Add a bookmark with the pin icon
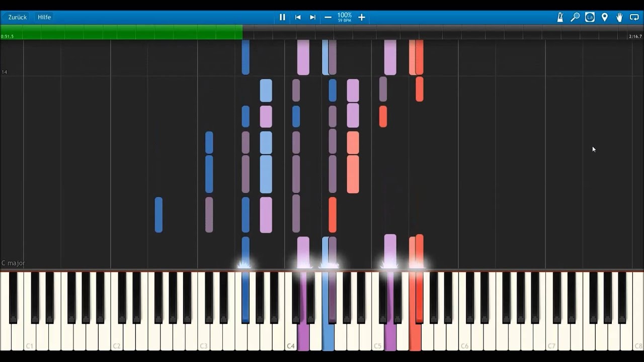Viewport: 644px width, 362px height. tap(605, 17)
